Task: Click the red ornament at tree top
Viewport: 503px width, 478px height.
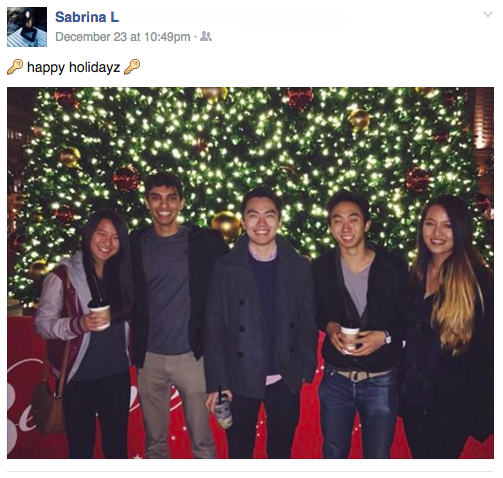Action: click(299, 97)
